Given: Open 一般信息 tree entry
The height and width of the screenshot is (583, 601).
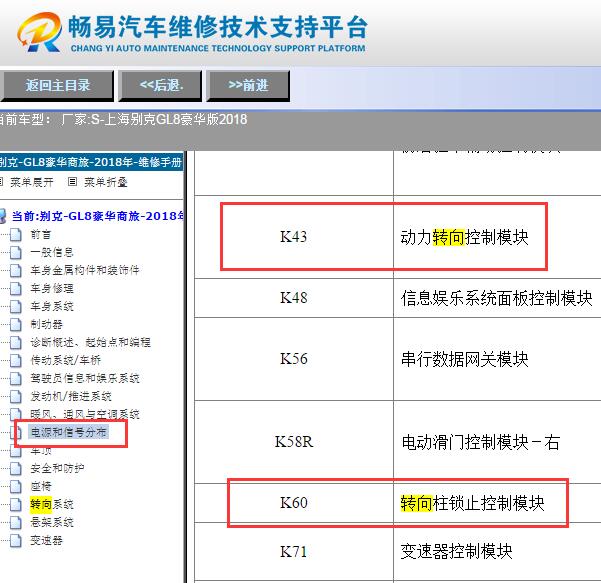Looking at the screenshot, I should pos(51,253).
